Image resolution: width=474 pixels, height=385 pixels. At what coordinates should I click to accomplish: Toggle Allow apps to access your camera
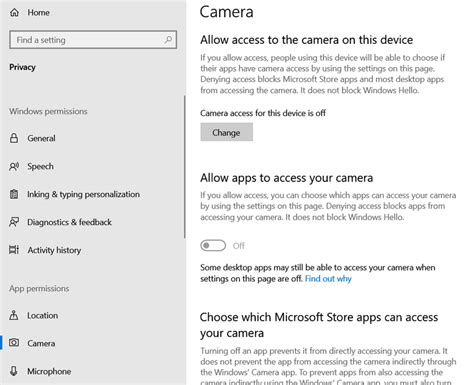point(213,246)
